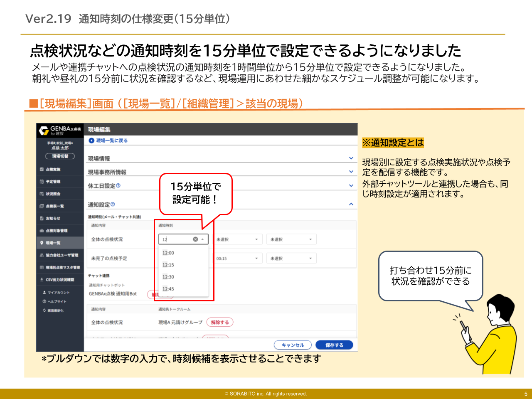Open the 00:15 time dropdown
The width and height of the screenshot is (532, 399).
(237, 259)
